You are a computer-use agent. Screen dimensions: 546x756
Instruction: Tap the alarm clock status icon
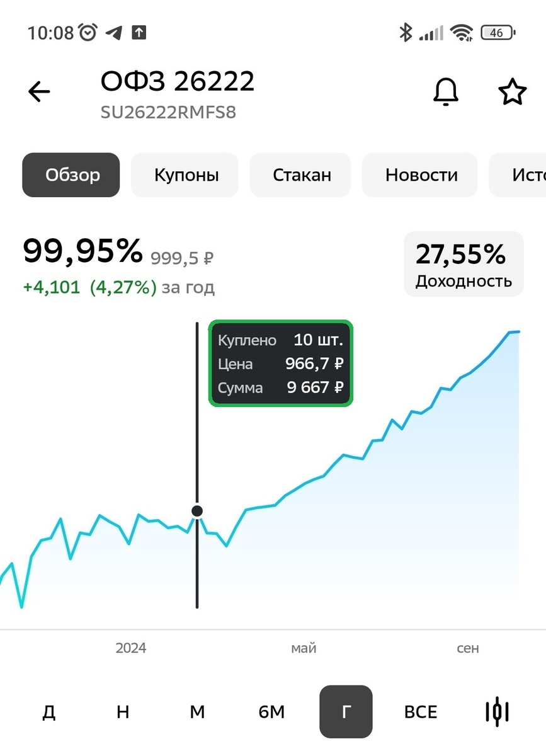tap(88, 32)
